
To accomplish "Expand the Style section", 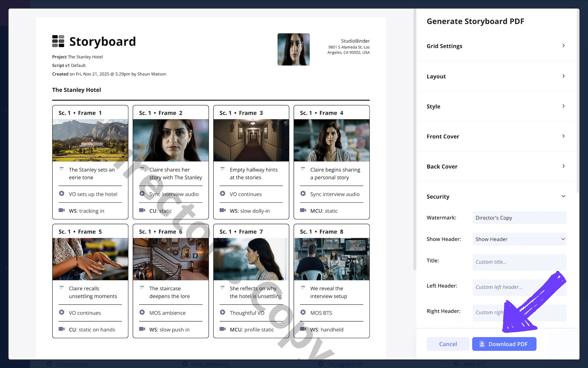I will 496,106.
